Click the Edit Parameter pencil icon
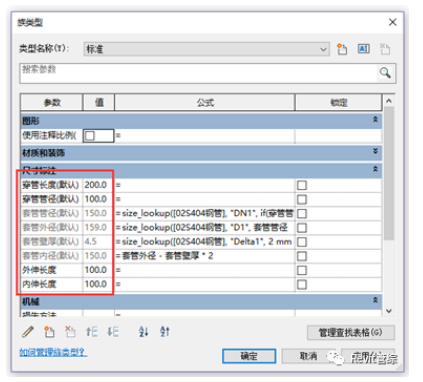Image resolution: width=423 pixels, height=382 pixels. (x=28, y=331)
